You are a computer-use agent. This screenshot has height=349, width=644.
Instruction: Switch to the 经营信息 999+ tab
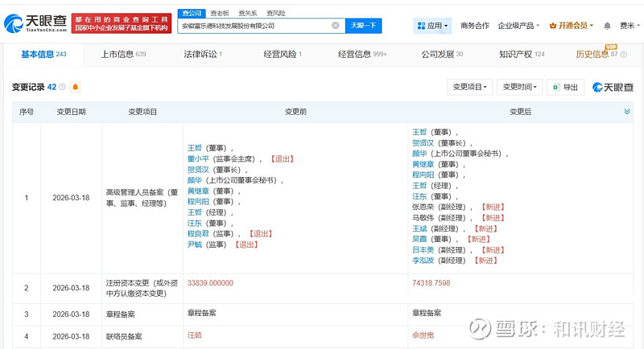click(362, 54)
